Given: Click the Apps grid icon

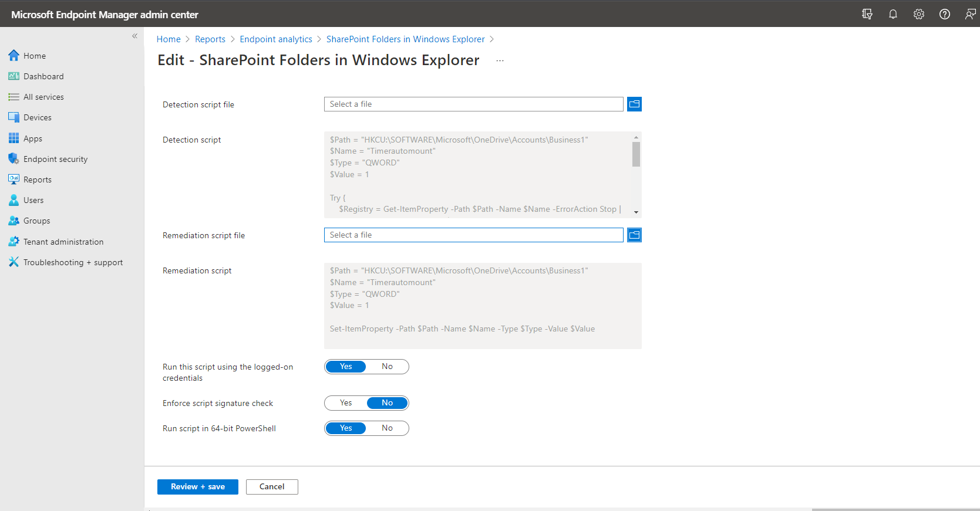Looking at the screenshot, I should point(14,138).
